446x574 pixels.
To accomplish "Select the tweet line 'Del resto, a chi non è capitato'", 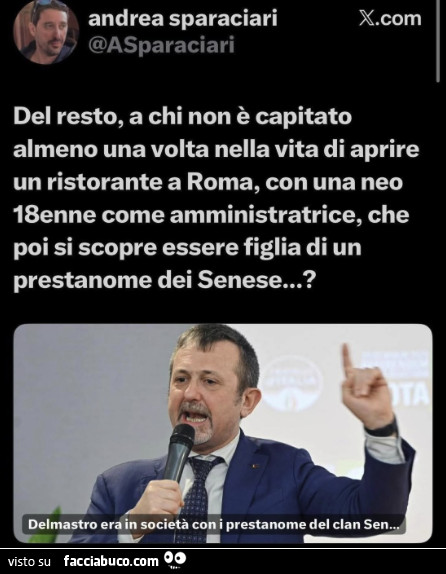I will 182,118.
